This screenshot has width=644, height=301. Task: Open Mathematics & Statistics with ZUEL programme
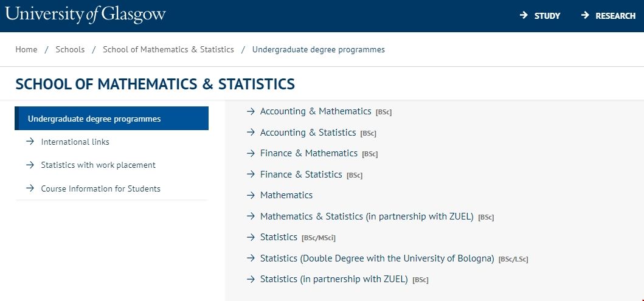tap(366, 216)
